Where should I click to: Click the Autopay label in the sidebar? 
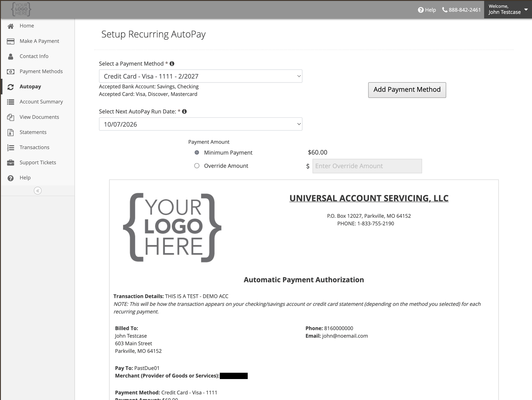(30, 86)
